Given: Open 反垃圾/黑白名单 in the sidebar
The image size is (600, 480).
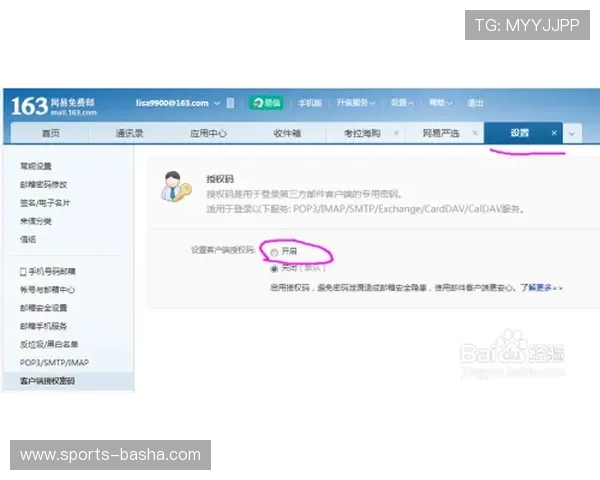Looking at the screenshot, I should [49, 344].
